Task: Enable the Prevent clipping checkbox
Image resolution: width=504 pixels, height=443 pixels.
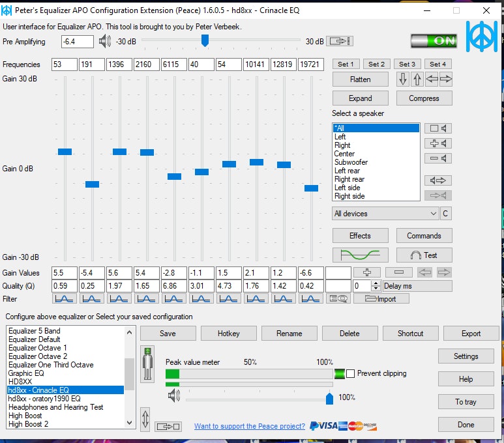Action: click(351, 374)
